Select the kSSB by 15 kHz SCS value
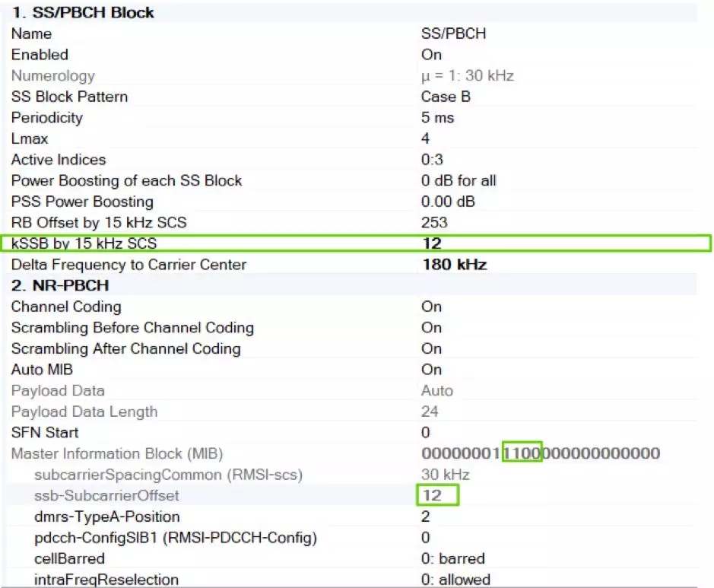The height and width of the screenshot is (588, 714). [x=432, y=243]
